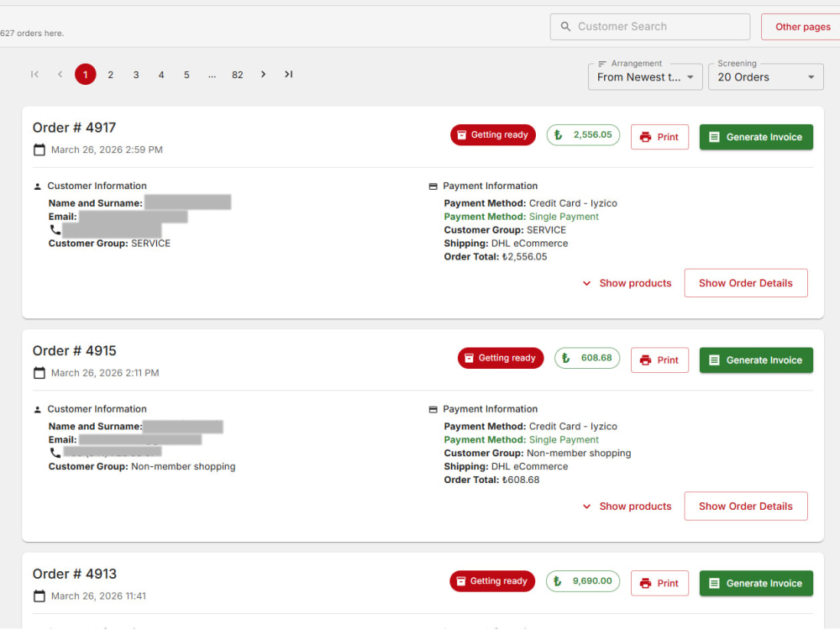Print Order 4917
Image resolution: width=840 pixels, height=630 pixels.
point(659,137)
